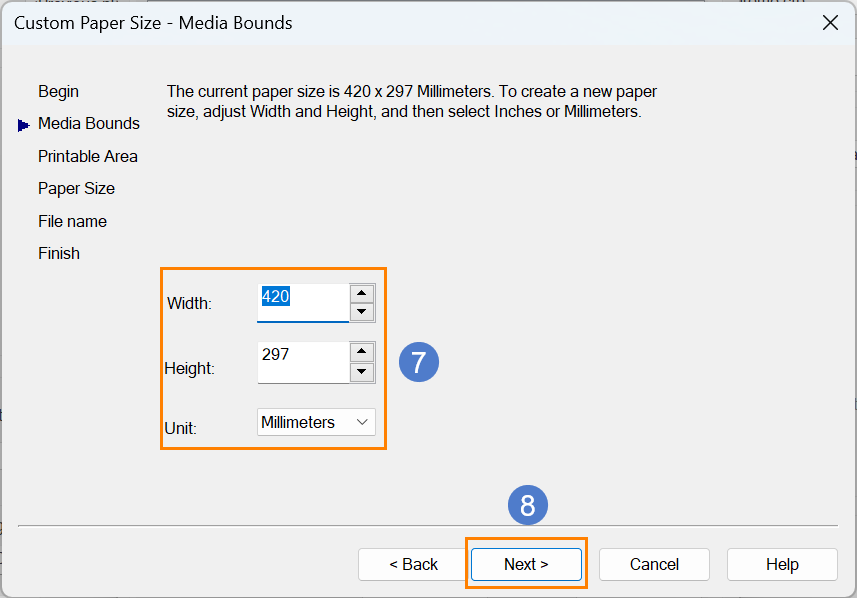Click the blue arrow step indicator
Image resolution: width=857 pixels, height=598 pixels.
23,125
